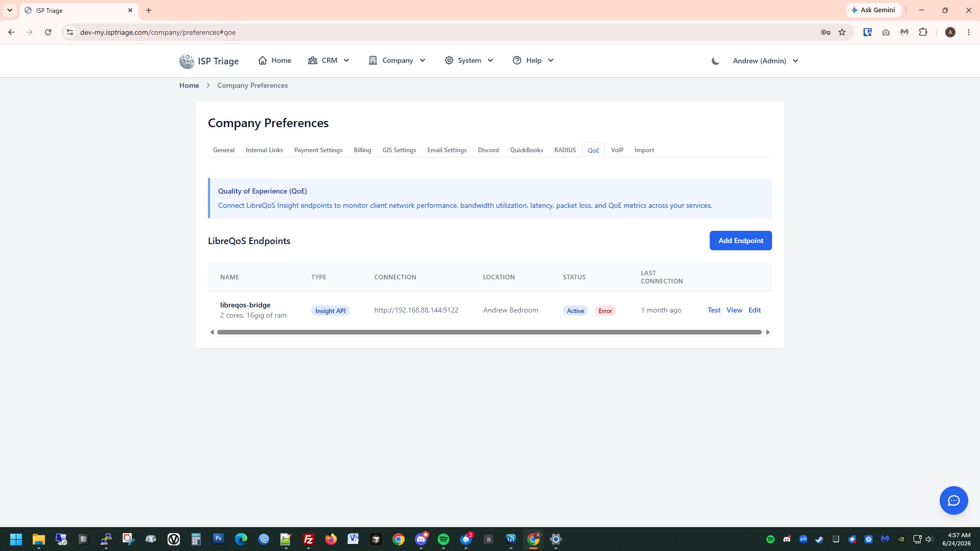Click the Chrome profile avatar
Viewport: 980px width, 551px height.
pos(950,32)
